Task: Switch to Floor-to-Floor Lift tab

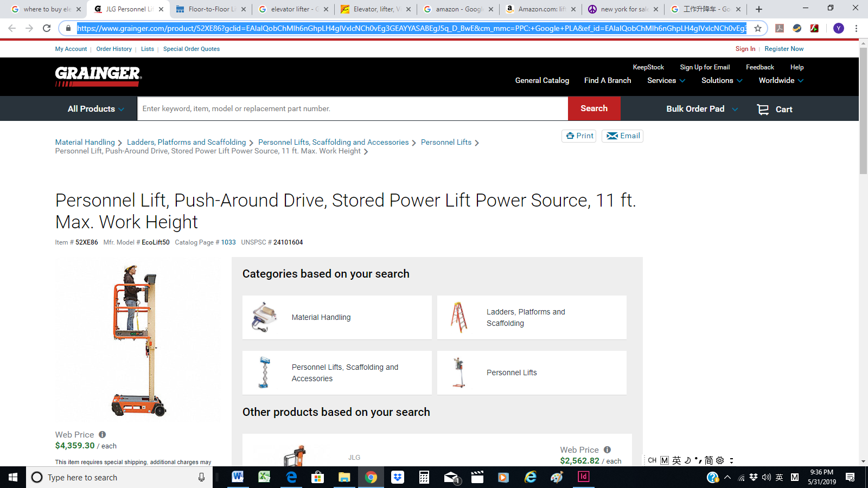Action: click(x=210, y=9)
